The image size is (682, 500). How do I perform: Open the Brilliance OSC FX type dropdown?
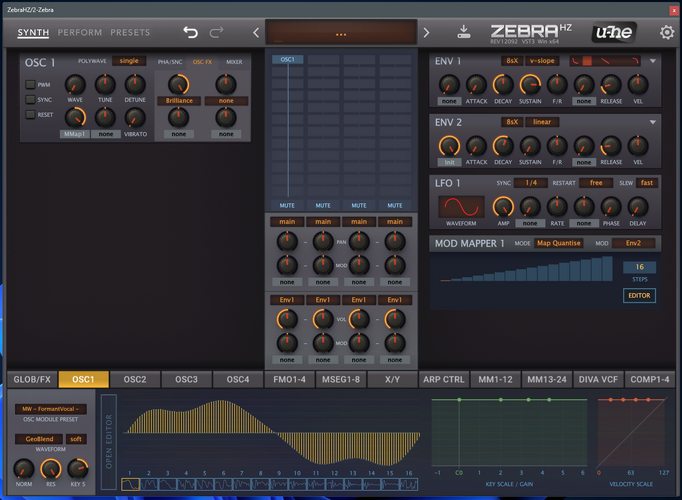pyautogui.click(x=179, y=101)
